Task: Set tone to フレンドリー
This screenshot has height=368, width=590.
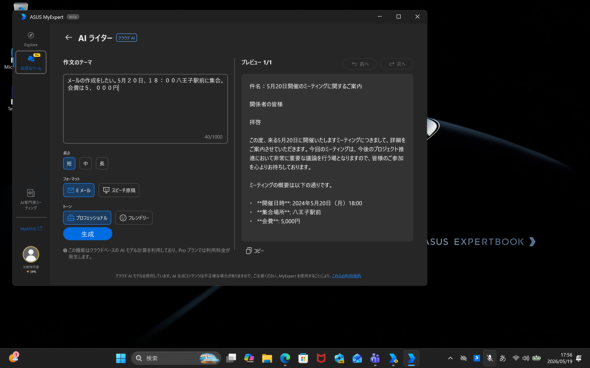Action: (x=134, y=217)
